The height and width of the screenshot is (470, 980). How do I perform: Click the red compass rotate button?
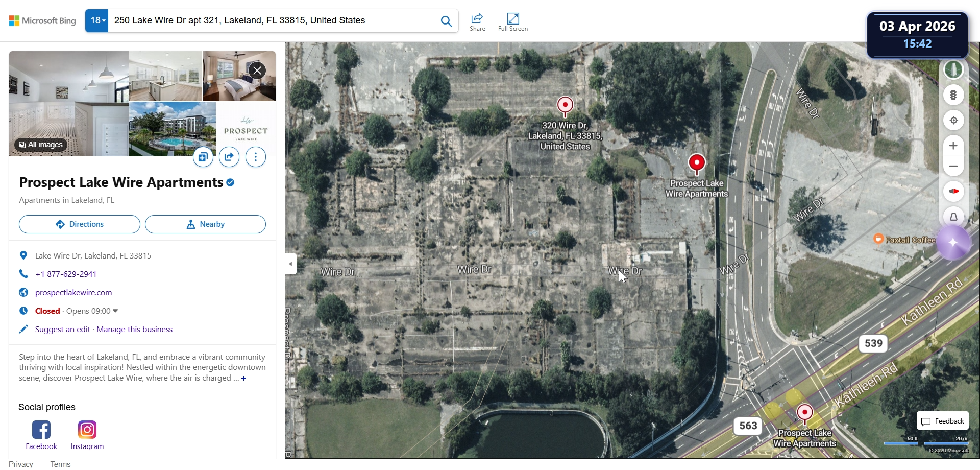click(x=953, y=191)
